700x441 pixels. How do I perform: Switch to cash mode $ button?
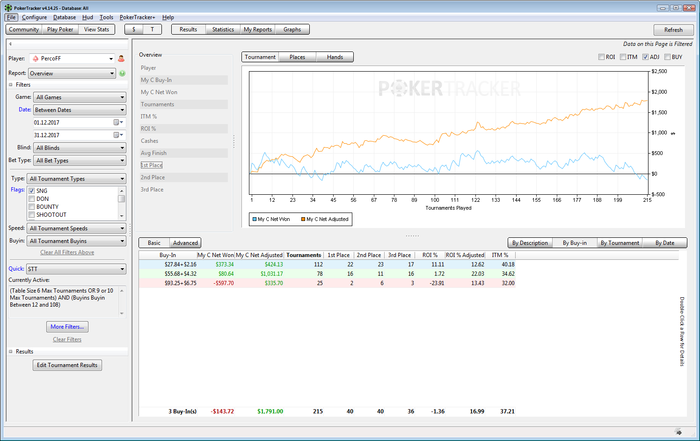pyautogui.click(x=133, y=29)
